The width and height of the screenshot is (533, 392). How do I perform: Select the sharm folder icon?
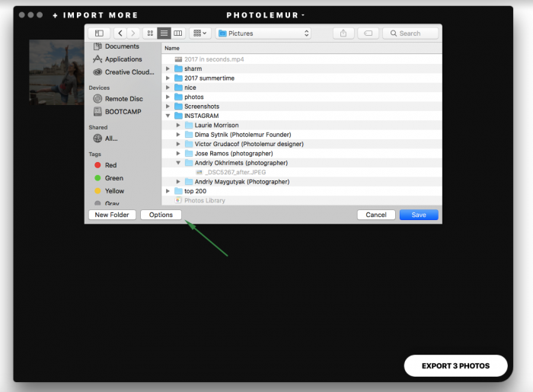click(178, 69)
